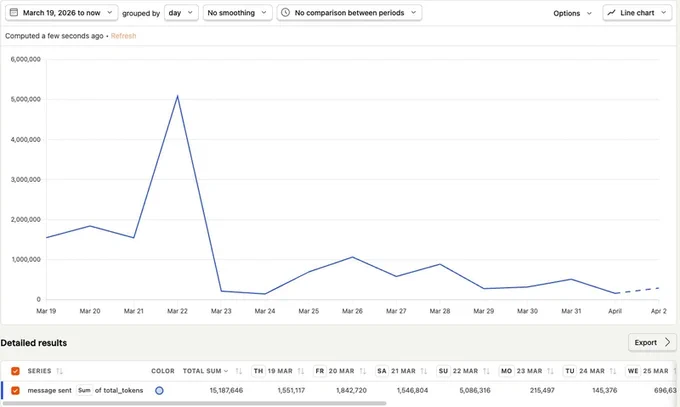Click the Export button
680x407 pixels.
(x=652, y=342)
